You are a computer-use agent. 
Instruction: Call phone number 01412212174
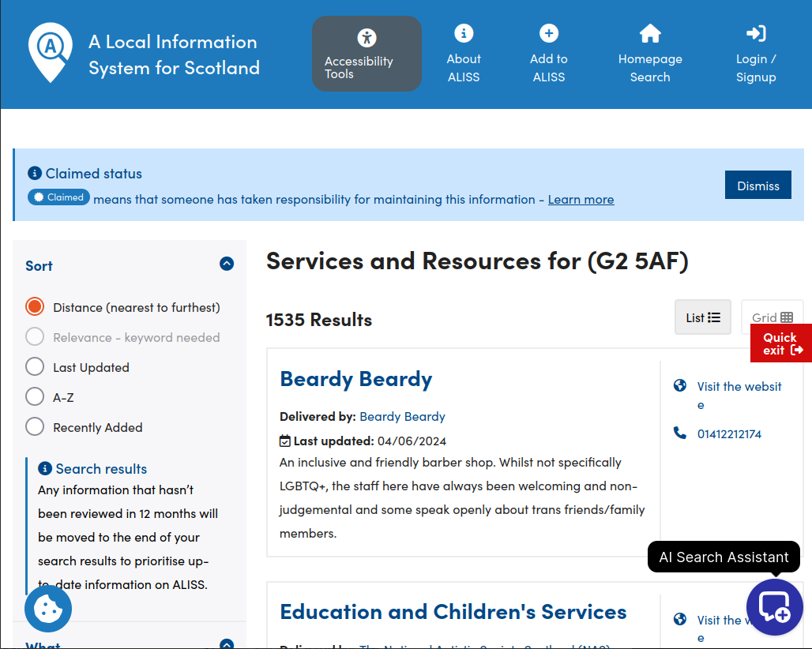(729, 434)
